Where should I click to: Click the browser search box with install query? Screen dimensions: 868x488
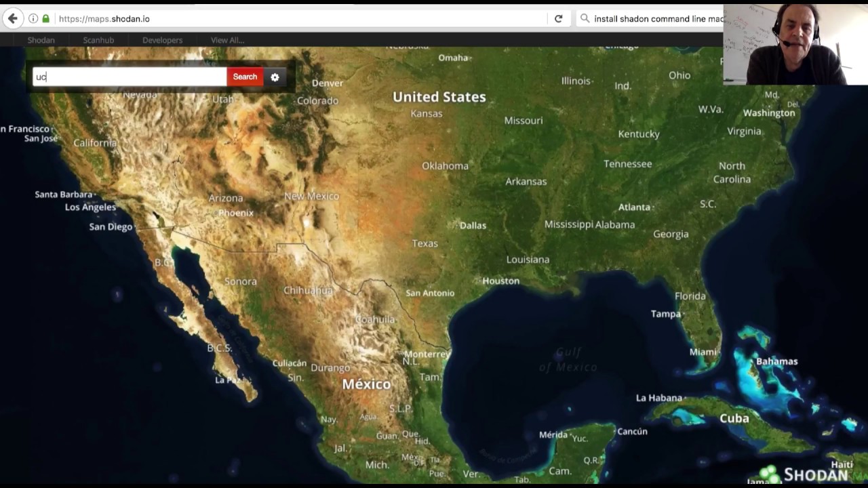coord(651,19)
